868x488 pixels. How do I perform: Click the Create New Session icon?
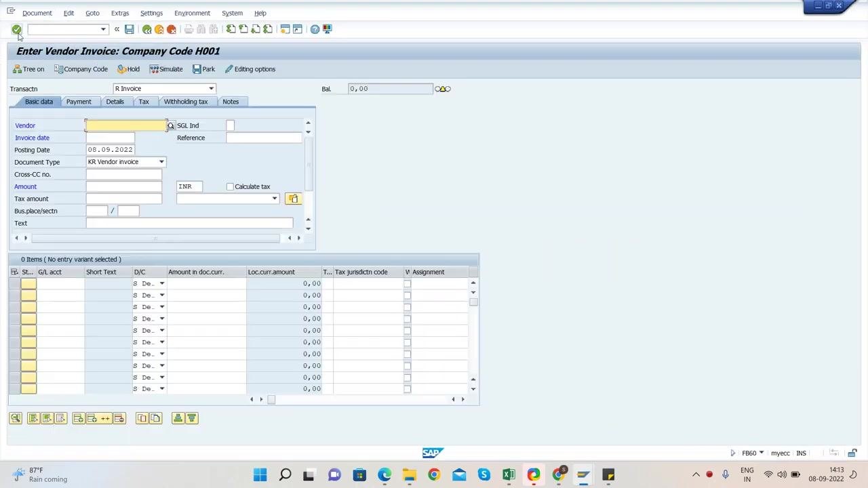[x=285, y=29]
